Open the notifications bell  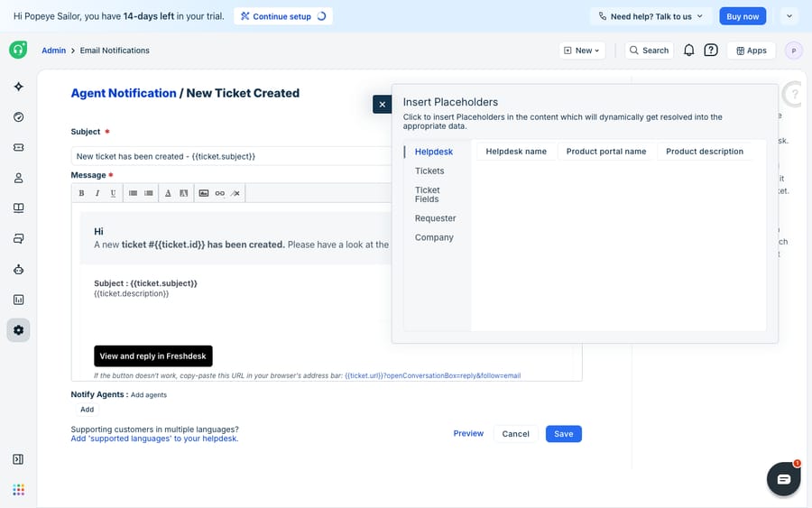[x=688, y=51]
